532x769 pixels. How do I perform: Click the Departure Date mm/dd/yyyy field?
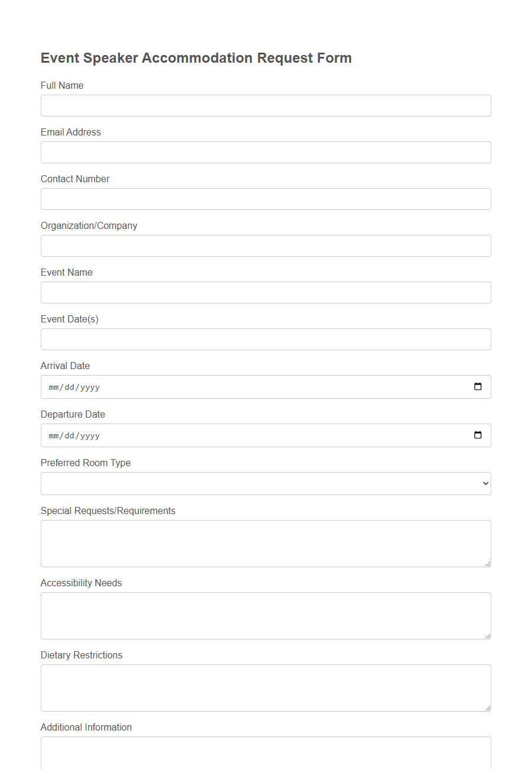coord(236,435)
